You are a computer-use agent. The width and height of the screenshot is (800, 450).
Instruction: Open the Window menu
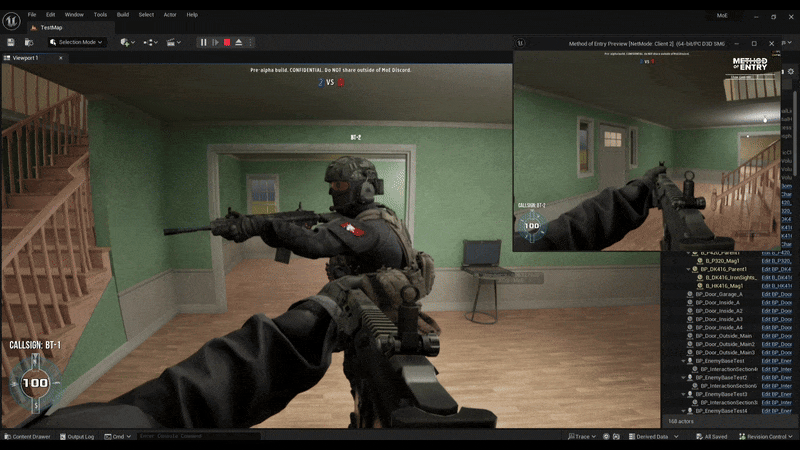(74, 15)
